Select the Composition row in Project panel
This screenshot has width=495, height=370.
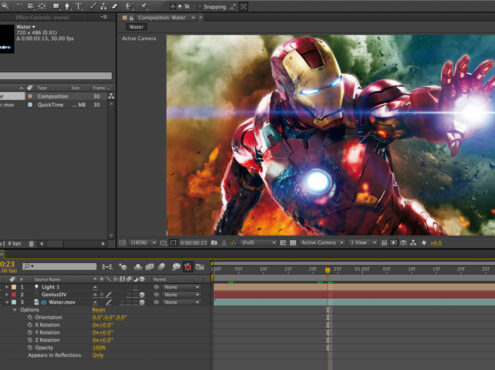[53, 96]
